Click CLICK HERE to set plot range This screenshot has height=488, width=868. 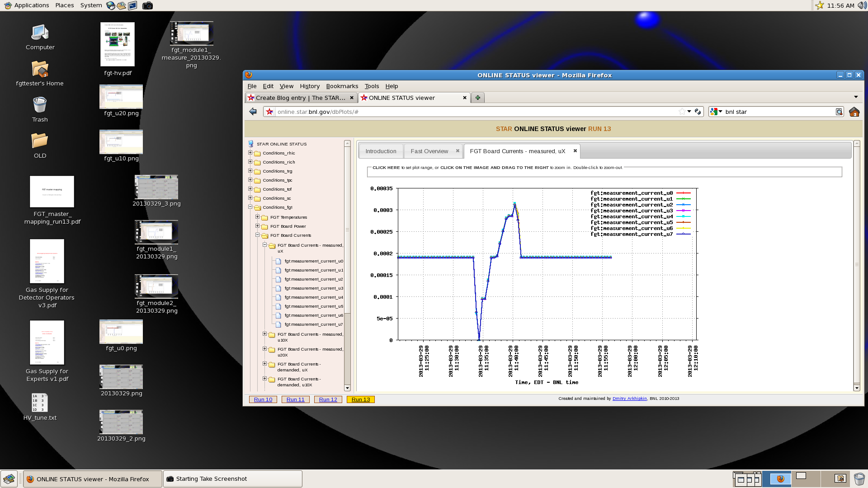click(x=386, y=168)
